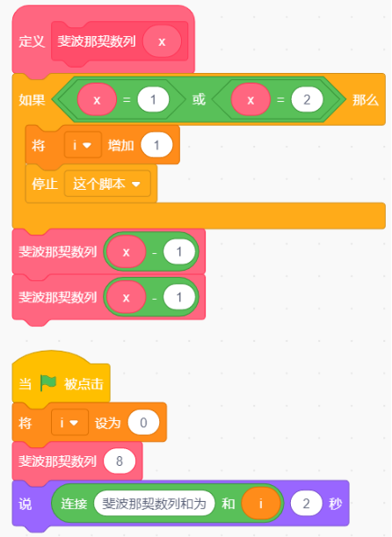Edit the 2 seconds field in 说 block
This screenshot has width=392, height=537.
(x=306, y=504)
